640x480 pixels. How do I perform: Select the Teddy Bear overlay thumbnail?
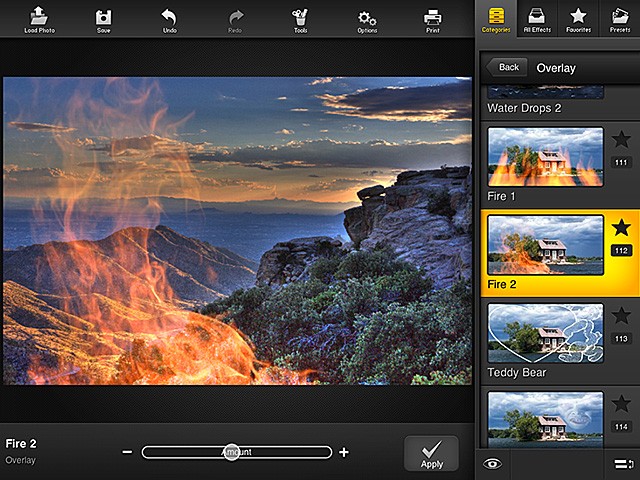(545, 333)
